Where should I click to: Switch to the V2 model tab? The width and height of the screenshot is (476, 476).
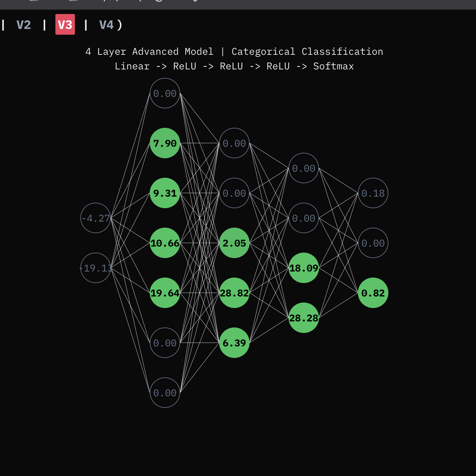[x=23, y=25]
